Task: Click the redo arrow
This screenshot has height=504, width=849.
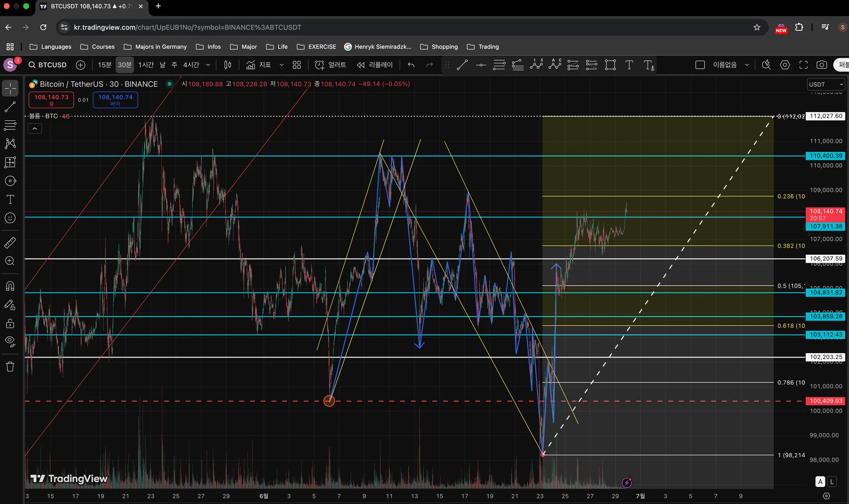Action: point(430,65)
